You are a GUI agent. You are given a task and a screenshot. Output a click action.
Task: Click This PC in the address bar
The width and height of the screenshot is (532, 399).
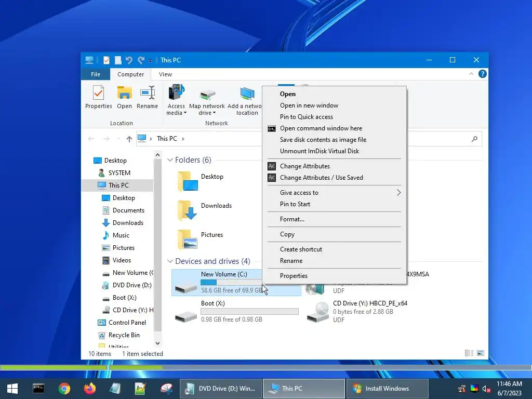coord(167,138)
